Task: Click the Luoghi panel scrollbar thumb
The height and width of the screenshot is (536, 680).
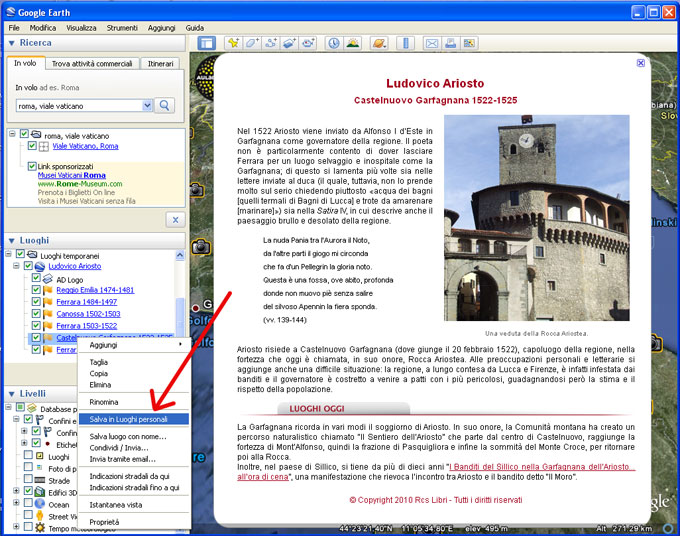Action: [180, 315]
